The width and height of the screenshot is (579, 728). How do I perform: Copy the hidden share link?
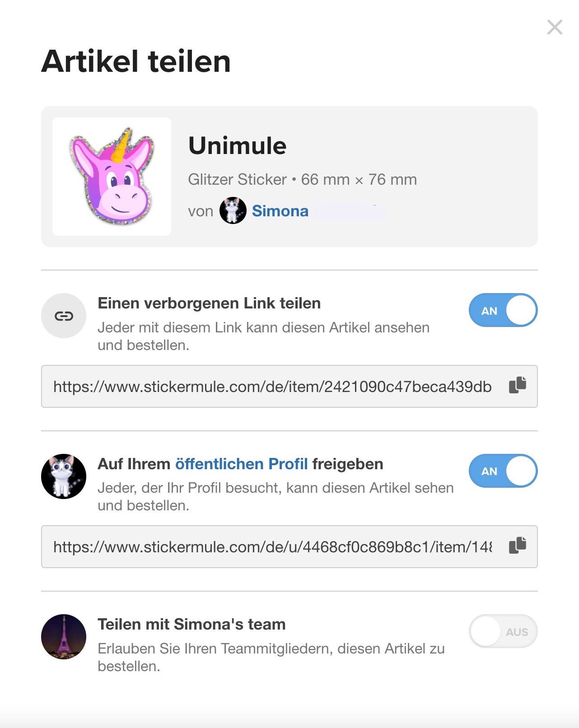pyautogui.click(x=518, y=385)
